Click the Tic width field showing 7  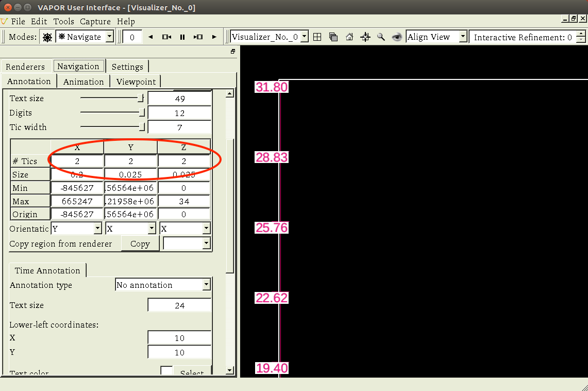[180, 127]
